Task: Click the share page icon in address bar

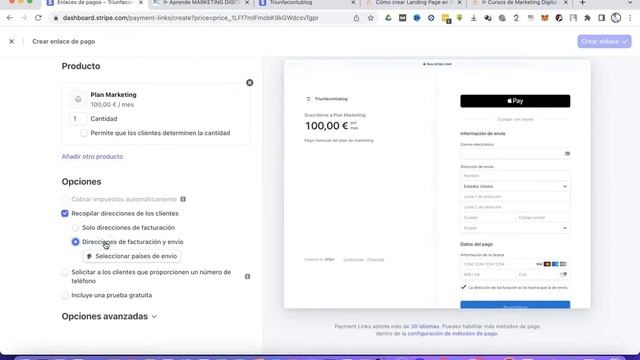Action: [356, 18]
